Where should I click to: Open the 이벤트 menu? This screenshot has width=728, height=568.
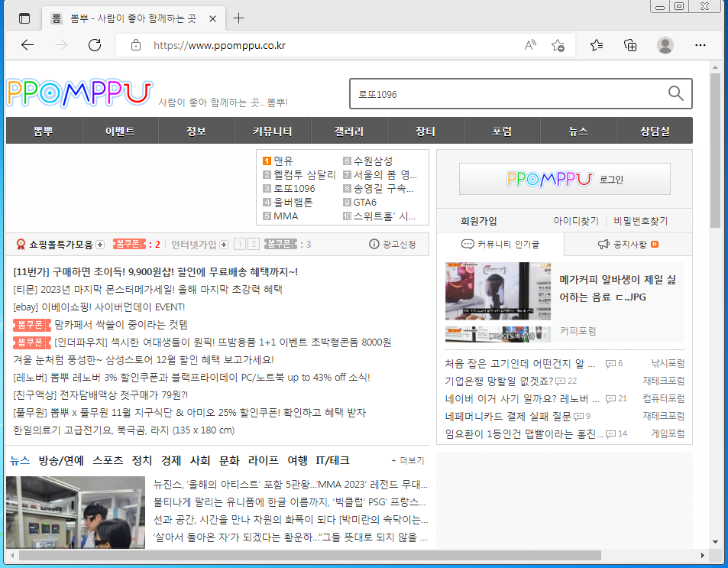120,131
